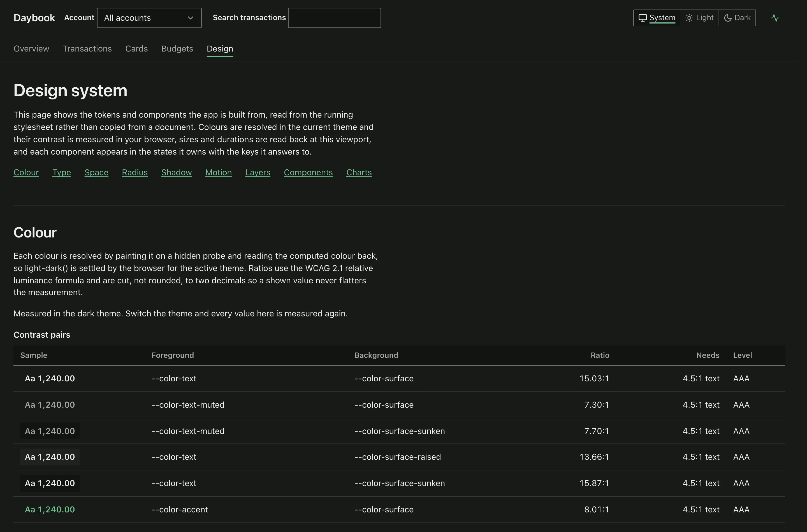The image size is (807, 532).
Task: Jump to the Radius section link
Action: [135, 172]
